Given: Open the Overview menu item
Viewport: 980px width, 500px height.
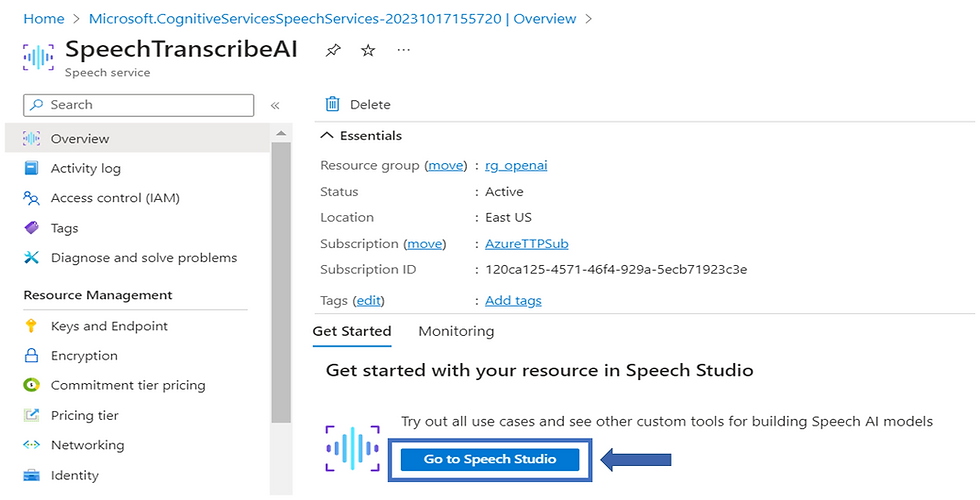Looking at the screenshot, I should tap(138, 138).
